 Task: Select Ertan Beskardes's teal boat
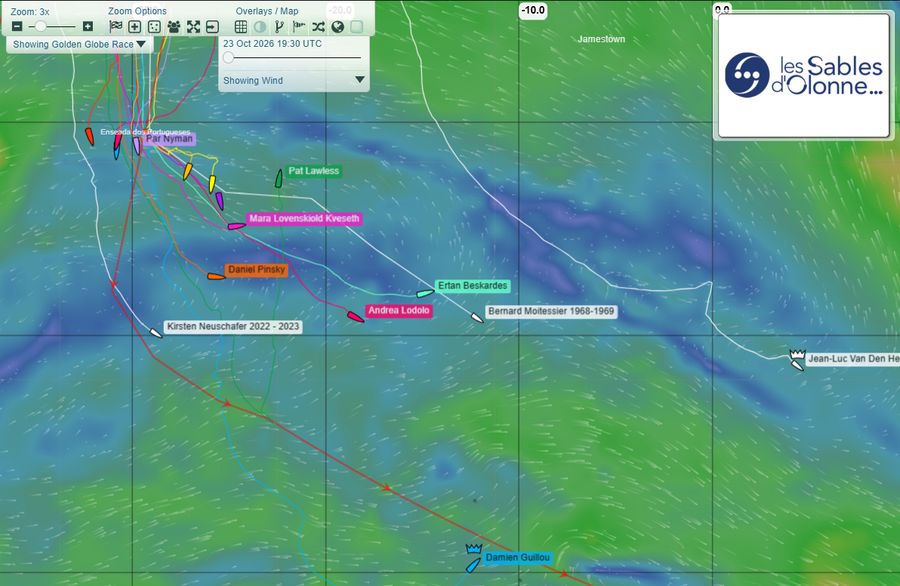click(425, 293)
